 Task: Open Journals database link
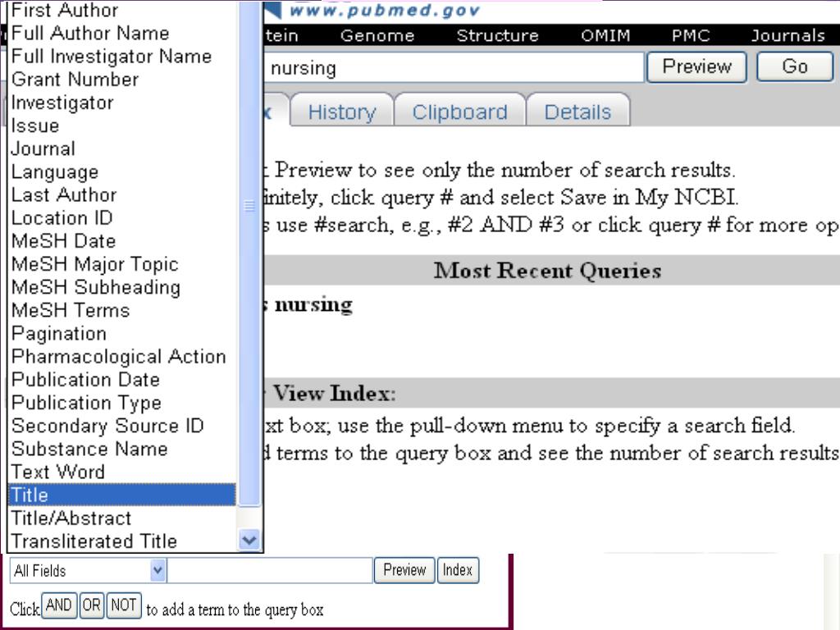pyautogui.click(x=787, y=35)
